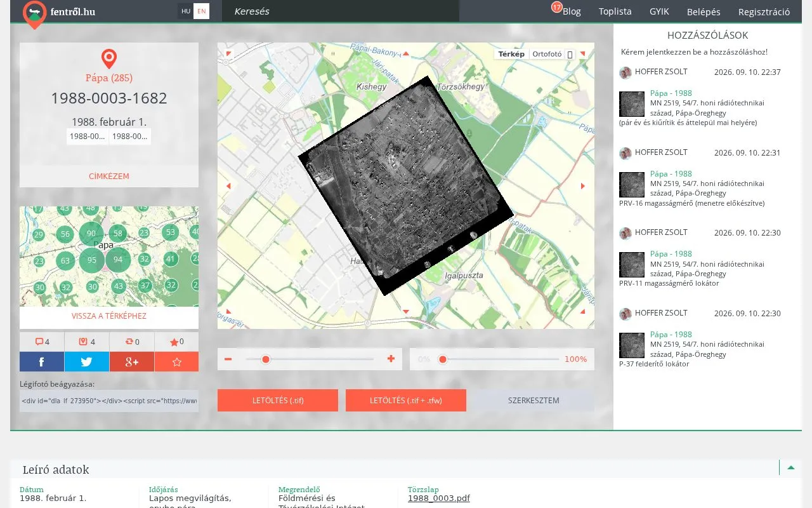Share on Twitter
Image resolution: width=812 pixels, height=508 pixels.
(x=87, y=362)
